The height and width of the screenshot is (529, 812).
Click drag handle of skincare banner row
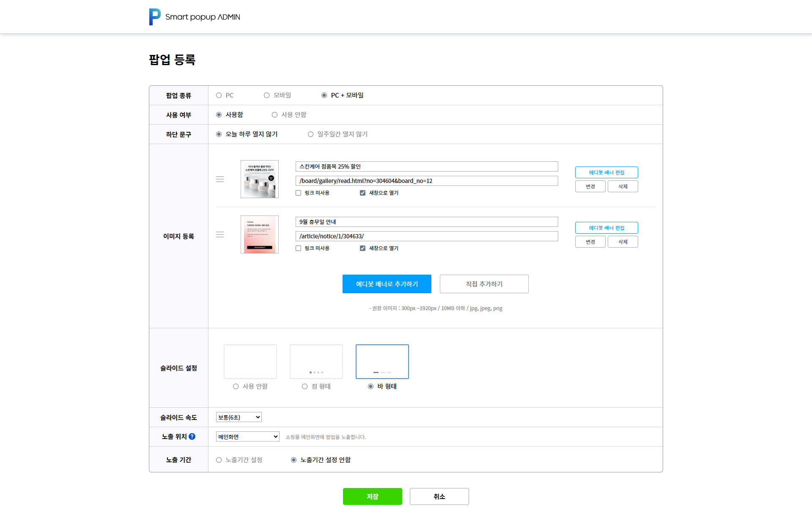[x=220, y=179]
